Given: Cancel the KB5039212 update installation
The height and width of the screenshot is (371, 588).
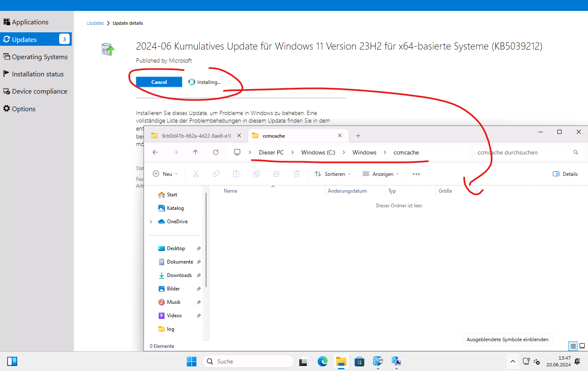Looking at the screenshot, I should 159,81.
